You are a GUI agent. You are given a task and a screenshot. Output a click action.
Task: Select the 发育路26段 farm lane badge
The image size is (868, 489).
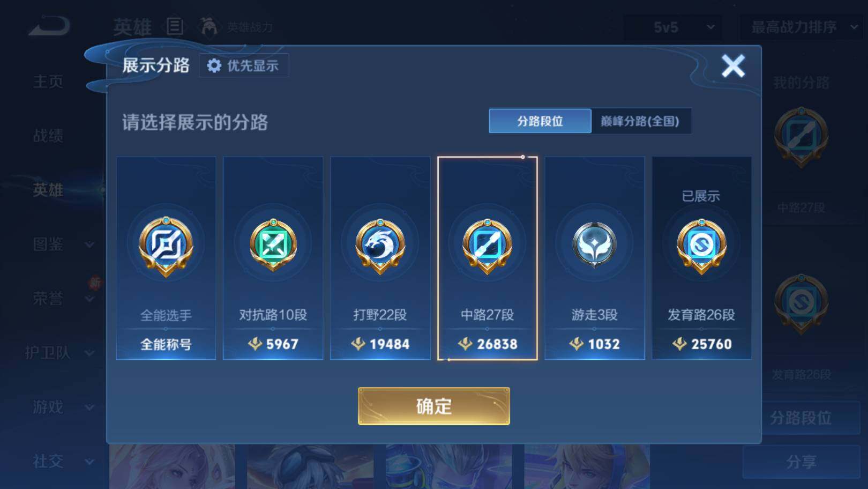click(x=702, y=246)
